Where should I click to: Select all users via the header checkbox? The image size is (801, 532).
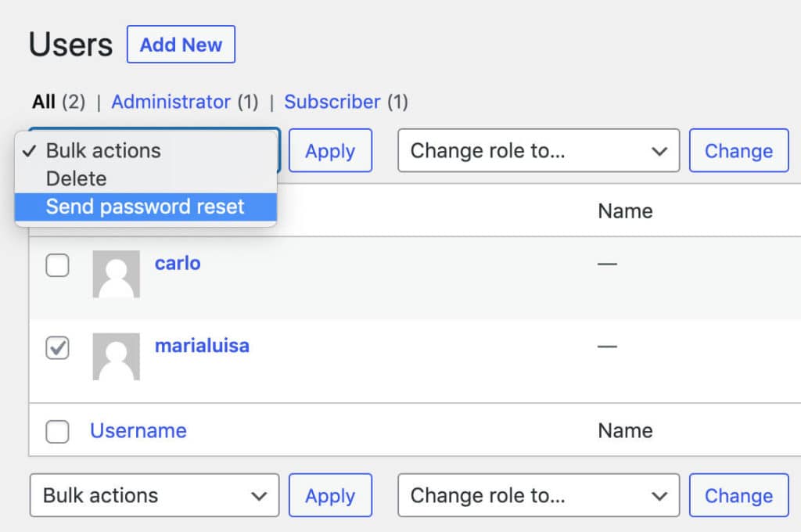pyautogui.click(x=57, y=210)
